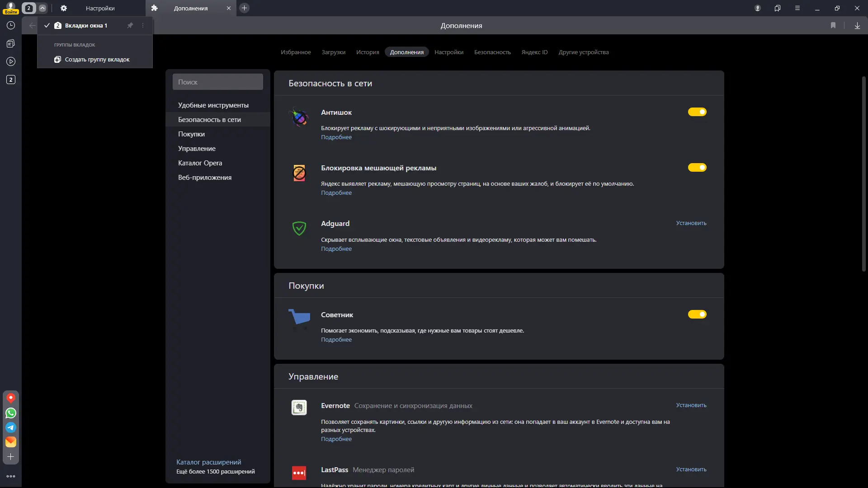The image size is (868, 488).
Task: Pin the Вкладки окна 1 tab list
Action: point(130,26)
